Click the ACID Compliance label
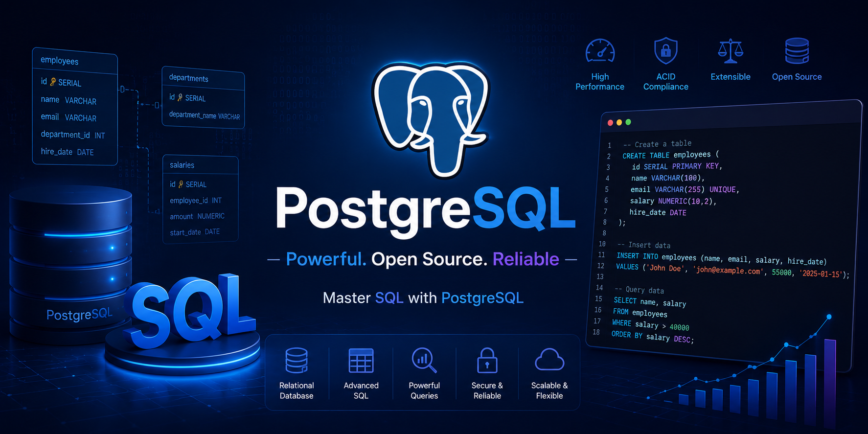 click(x=666, y=82)
